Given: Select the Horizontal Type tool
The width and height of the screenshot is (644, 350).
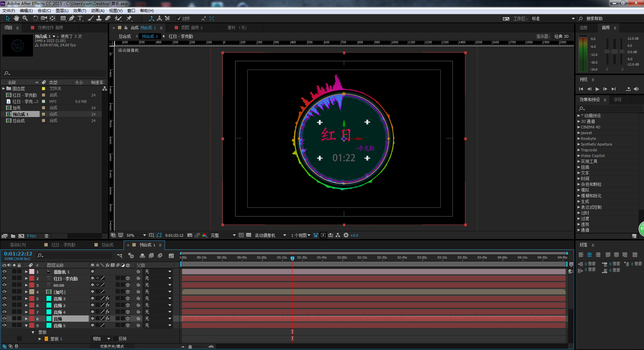Looking at the screenshot, I should [80, 18].
